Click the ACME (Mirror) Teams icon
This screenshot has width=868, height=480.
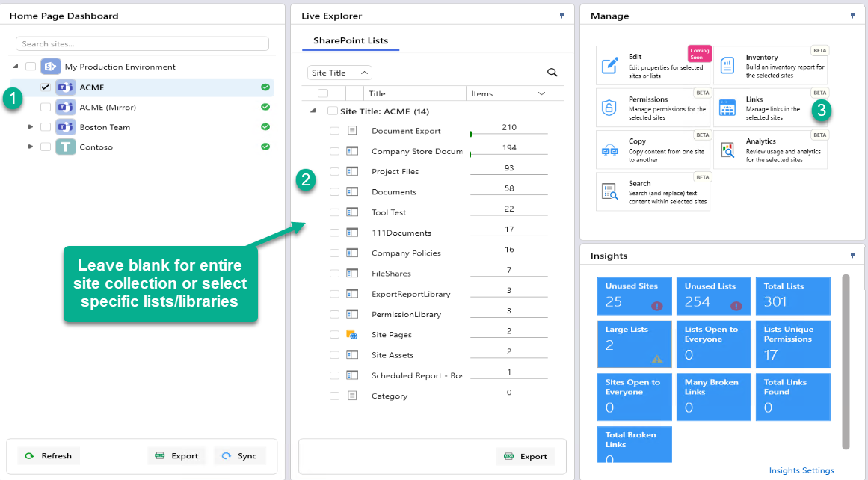pos(65,107)
